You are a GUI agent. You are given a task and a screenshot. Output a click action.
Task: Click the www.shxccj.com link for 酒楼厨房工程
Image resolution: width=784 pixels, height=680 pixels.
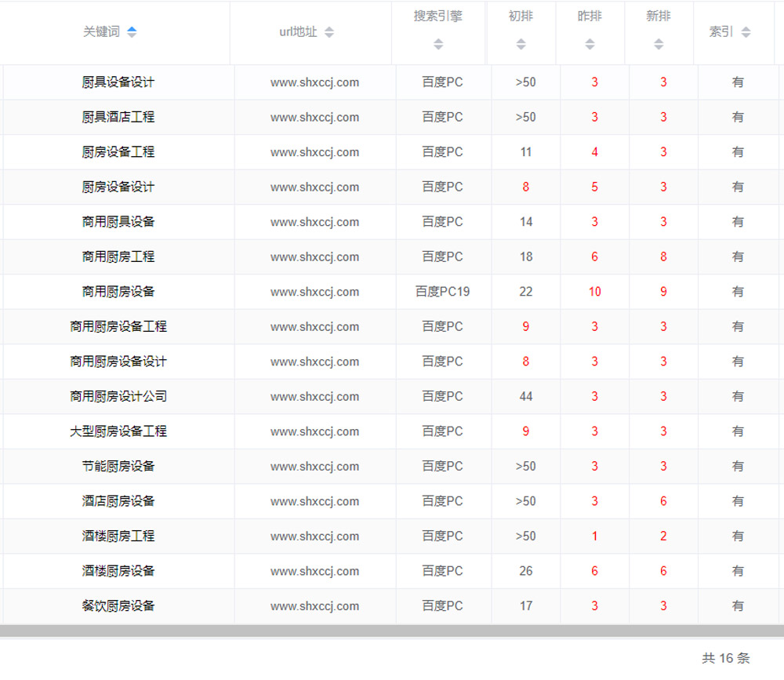click(314, 536)
